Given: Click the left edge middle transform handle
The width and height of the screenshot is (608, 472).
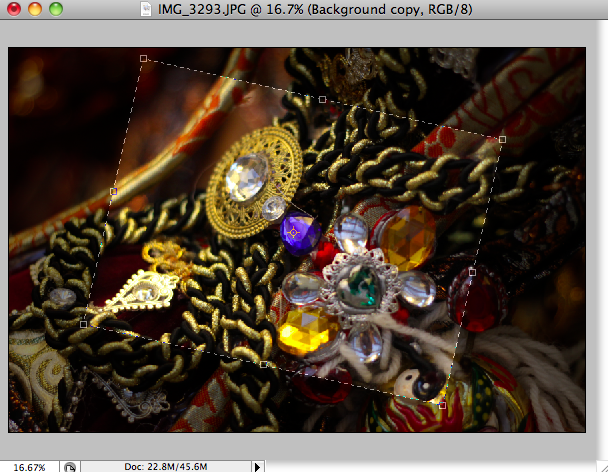Looking at the screenshot, I should [113, 191].
